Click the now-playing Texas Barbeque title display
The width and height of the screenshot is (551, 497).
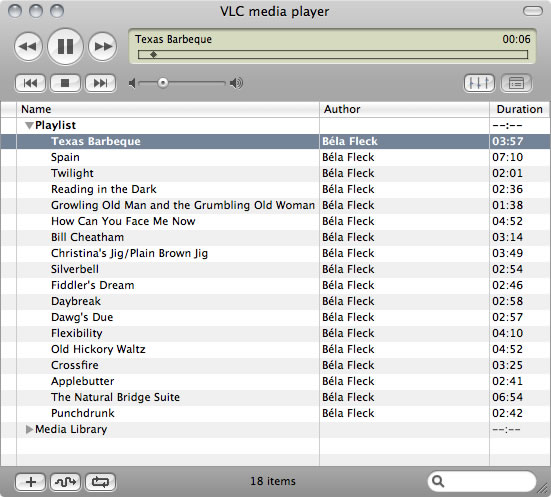click(x=173, y=39)
